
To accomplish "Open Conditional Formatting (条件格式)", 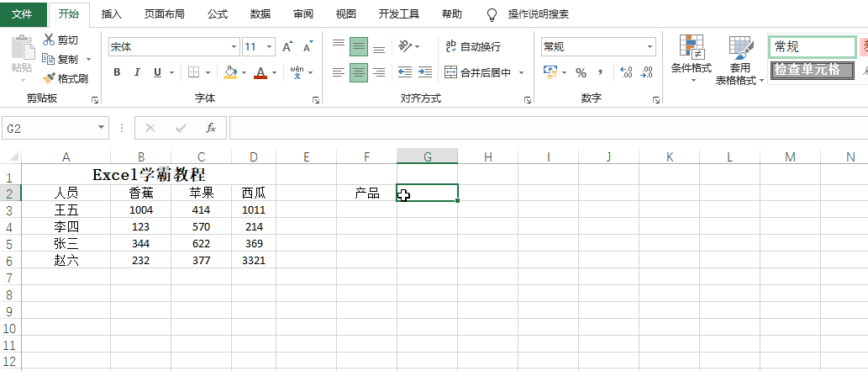I will (692, 60).
